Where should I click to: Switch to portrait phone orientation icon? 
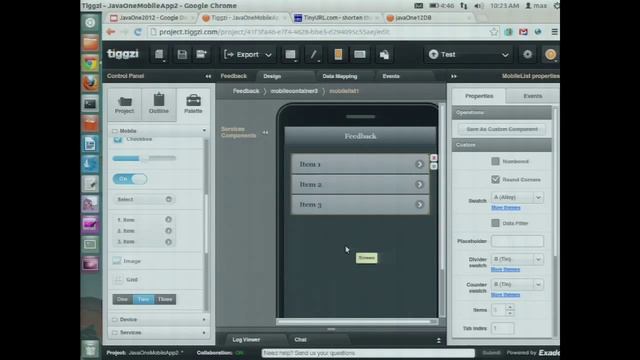[338, 54]
